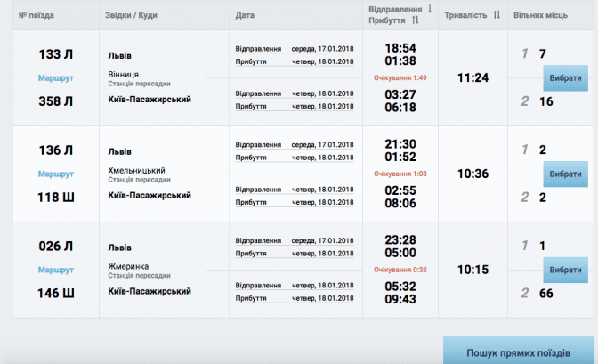Image resolution: width=598 pixels, height=364 pixels.
Task: Select train number 146 Ш
Action: click(x=56, y=293)
